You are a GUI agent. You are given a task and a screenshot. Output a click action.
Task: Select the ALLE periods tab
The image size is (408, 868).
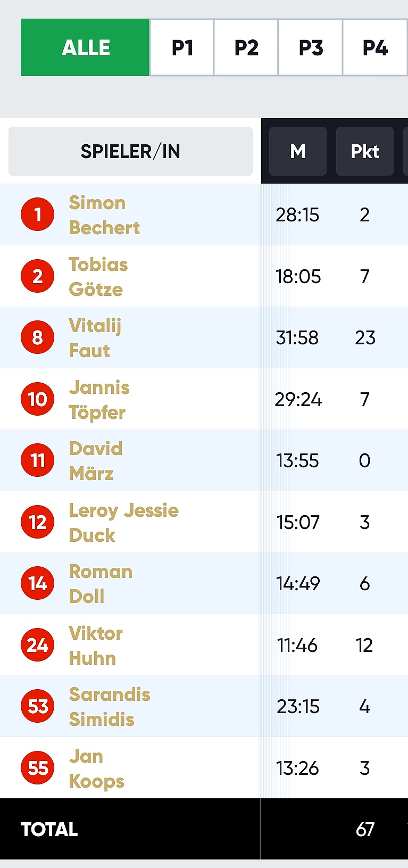[x=85, y=47]
